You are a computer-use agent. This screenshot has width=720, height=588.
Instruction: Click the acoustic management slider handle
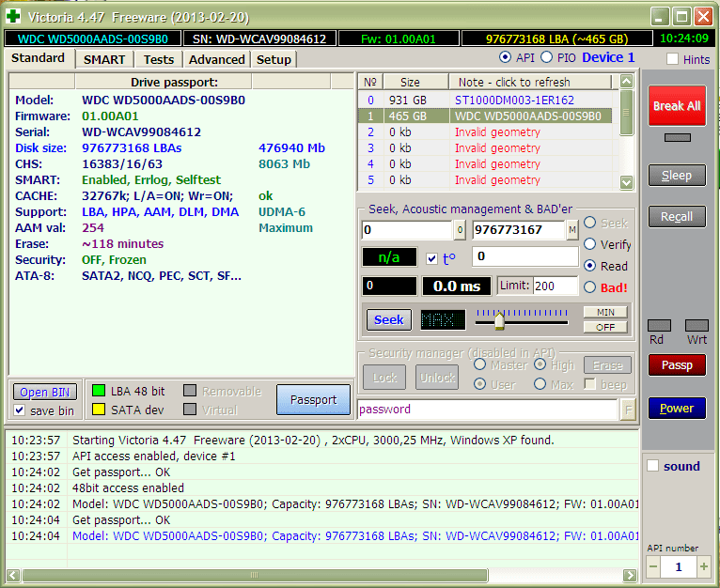(499, 320)
